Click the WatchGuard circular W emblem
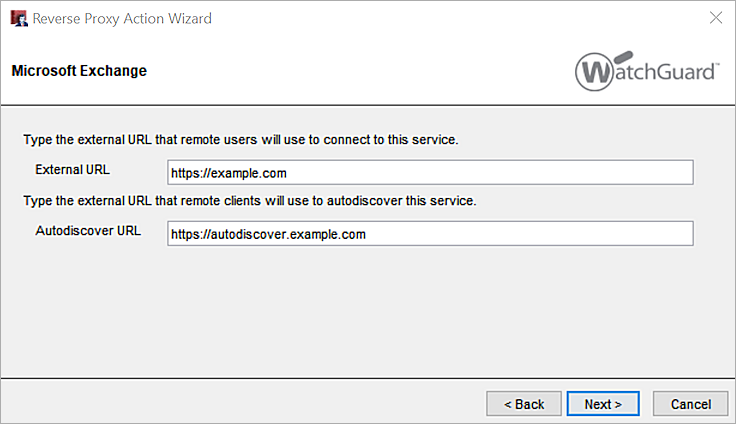Viewport: 736px width, 424px height. tap(596, 72)
